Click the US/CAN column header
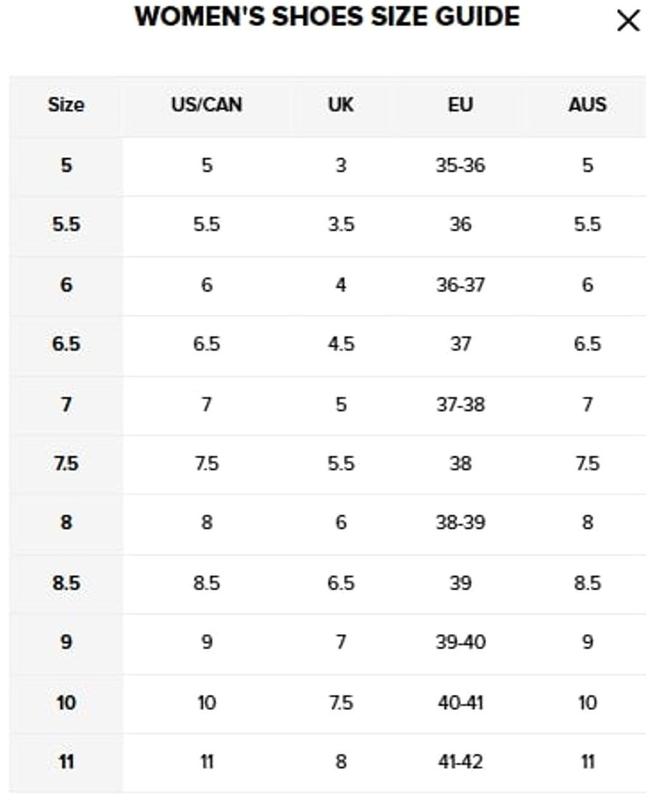This screenshot has height=800, width=652. (206, 105)
